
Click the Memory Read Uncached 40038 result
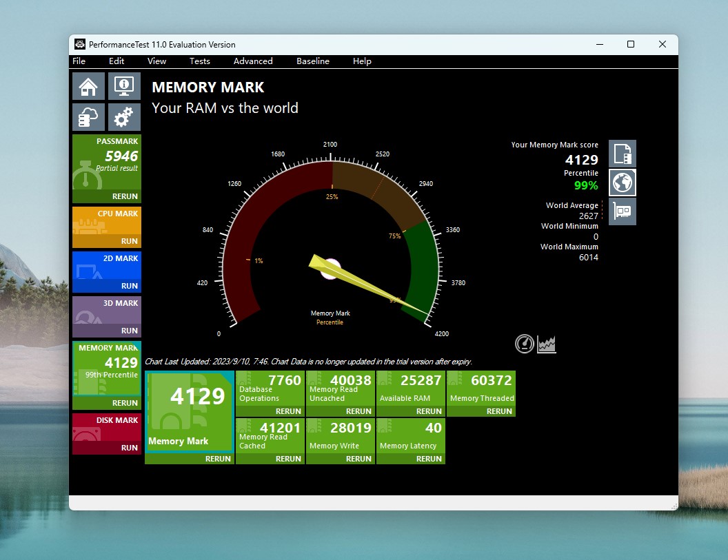coord(341,388)
